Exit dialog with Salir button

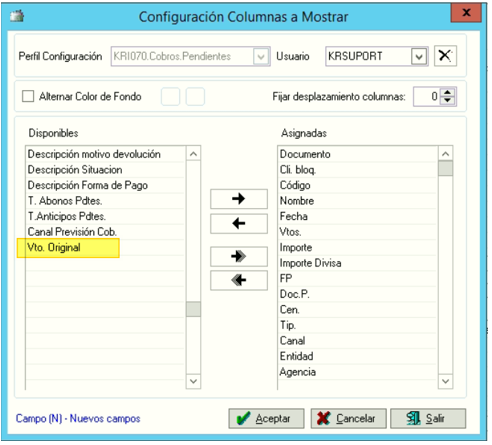click(x=428, y=418)
